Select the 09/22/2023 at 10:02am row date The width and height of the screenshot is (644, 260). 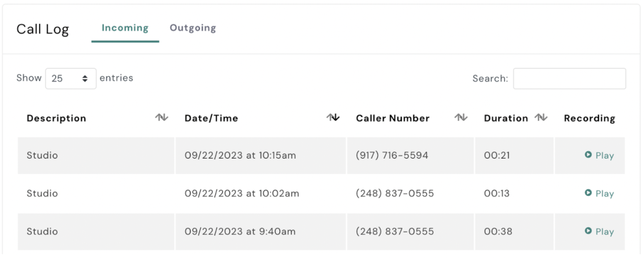pyautogui.click(x=241, y=193)
